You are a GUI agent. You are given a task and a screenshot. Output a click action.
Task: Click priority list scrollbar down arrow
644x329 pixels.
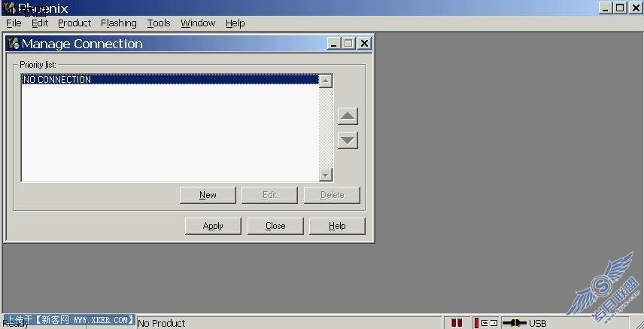(326, 175)
